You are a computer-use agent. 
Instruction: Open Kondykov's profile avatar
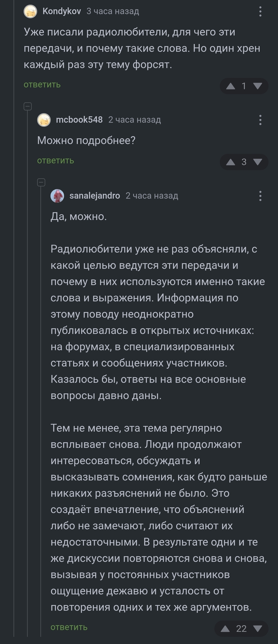point(30,11)
